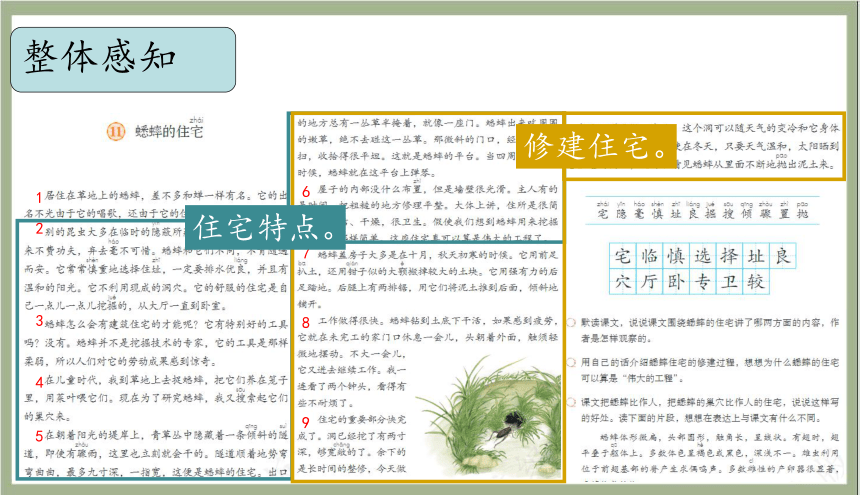Select the gold 修建住宅。 label
The width and height of the screenshot is (860, 495).
tap(596, 146)
